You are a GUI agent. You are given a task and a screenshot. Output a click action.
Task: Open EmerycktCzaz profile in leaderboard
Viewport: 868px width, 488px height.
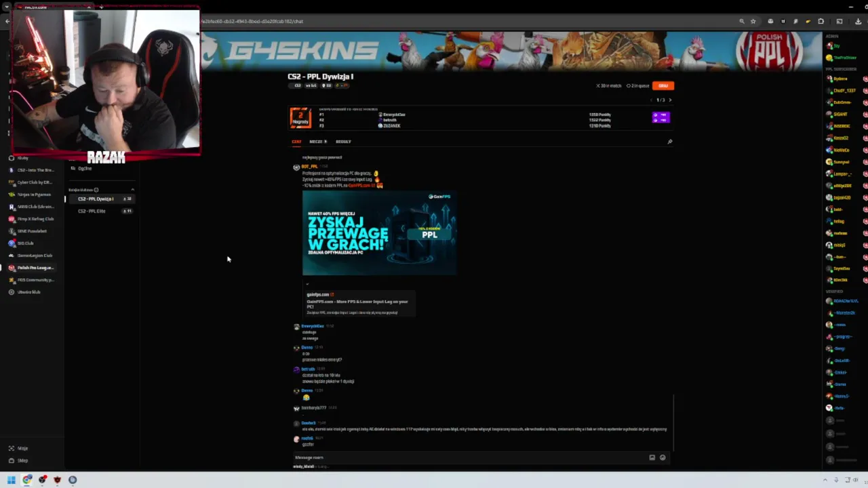[x=393, y=115]
